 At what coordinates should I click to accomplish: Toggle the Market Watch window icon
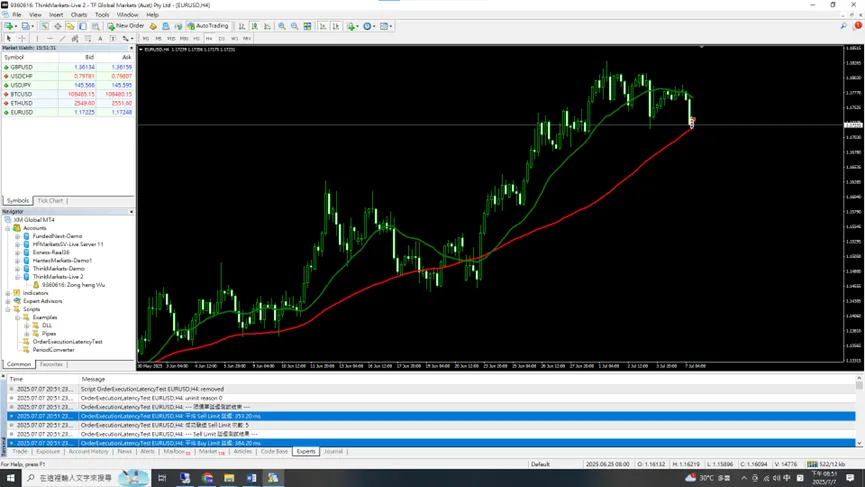[x=45, y=26]
